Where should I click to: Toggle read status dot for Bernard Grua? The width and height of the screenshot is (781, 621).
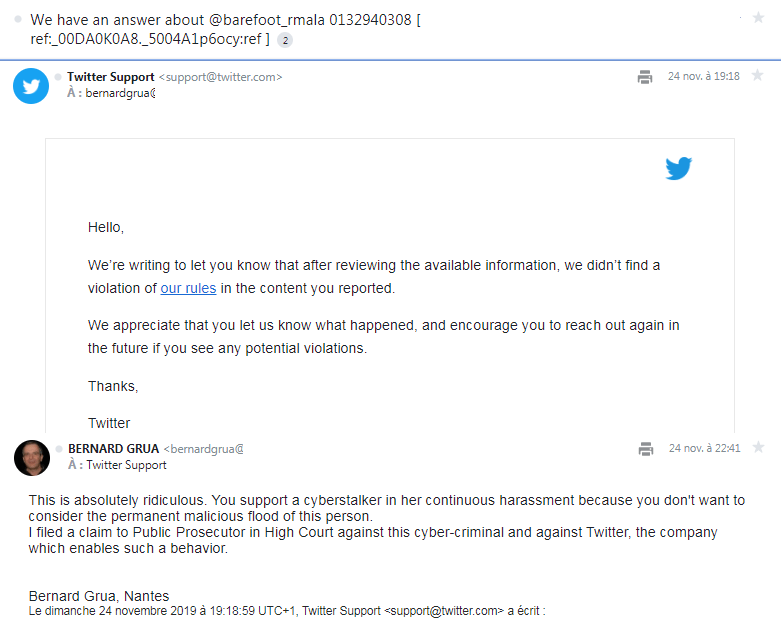[x=58, y=449]
